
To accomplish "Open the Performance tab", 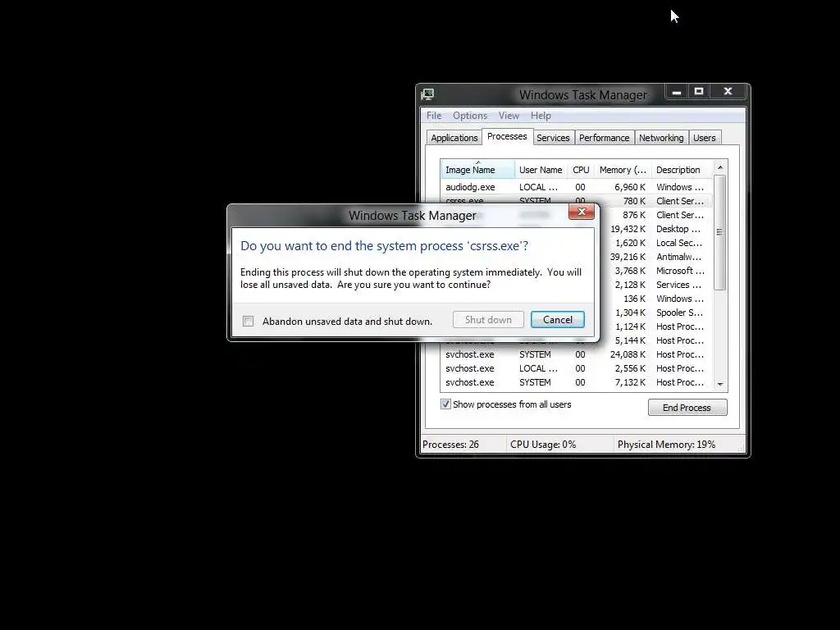I will pyautogui.click(x=605, y=138).
